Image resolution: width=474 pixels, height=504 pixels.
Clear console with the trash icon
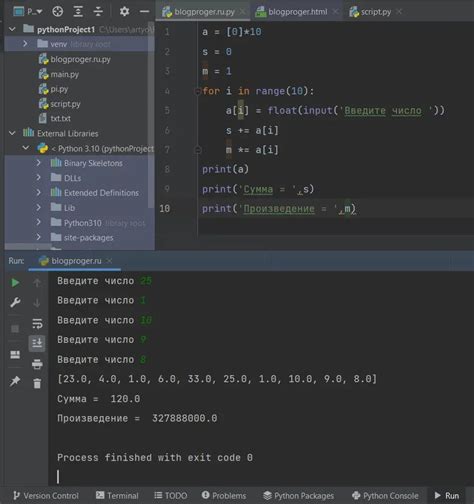click(x=37, y=383)
